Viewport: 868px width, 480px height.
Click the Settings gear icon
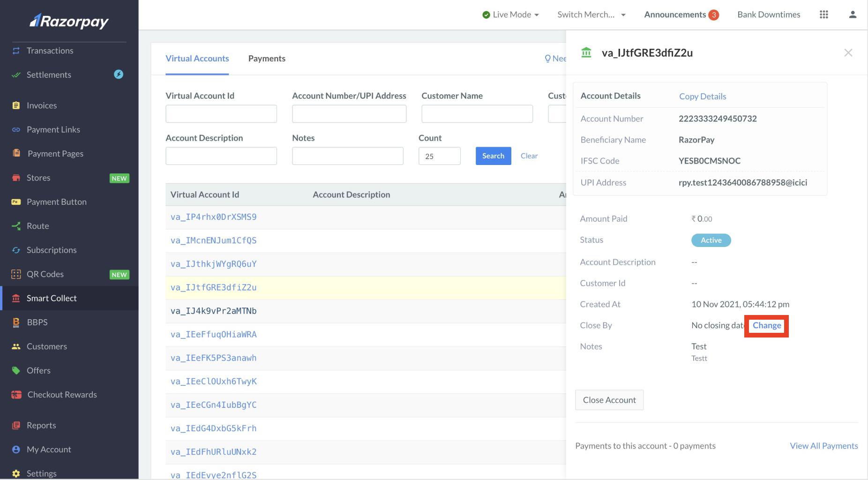click(x=16, y=473)
